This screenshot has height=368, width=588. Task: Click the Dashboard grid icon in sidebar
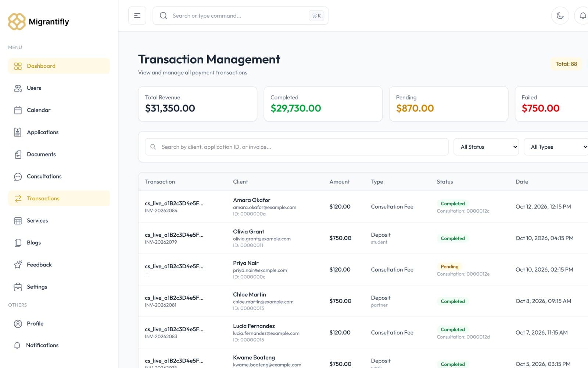(x=18, y=66)
